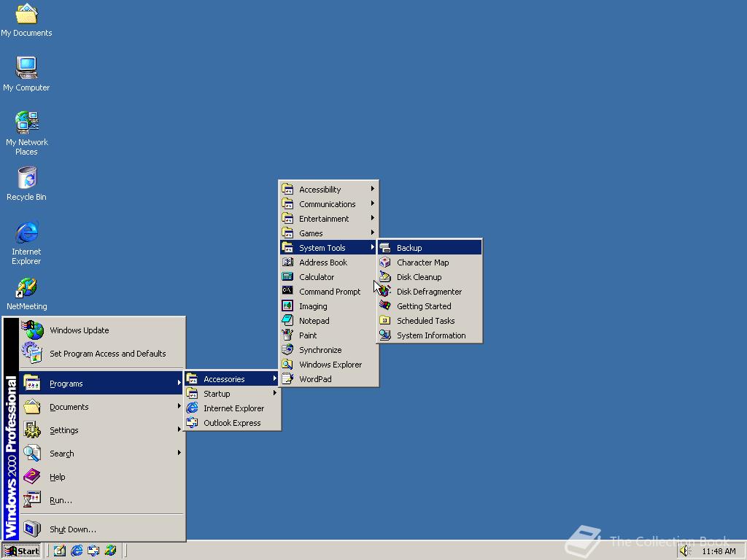The height and width of the screenshot is (560, 747).
Task: Choose Help from the Start menu
Action: 102,477
